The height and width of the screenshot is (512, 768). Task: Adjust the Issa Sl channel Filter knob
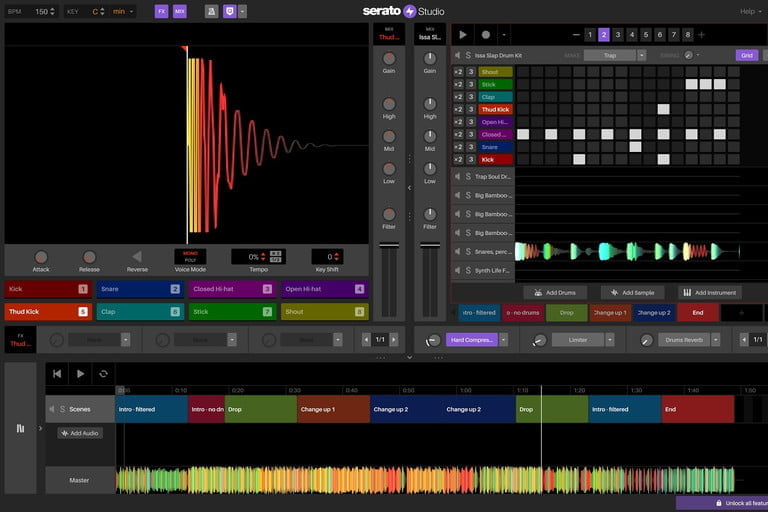[x=430, y=214]
